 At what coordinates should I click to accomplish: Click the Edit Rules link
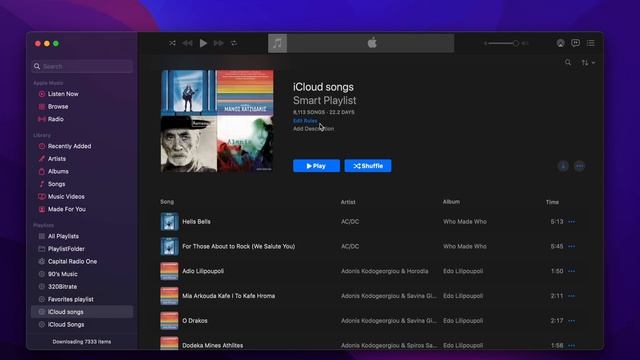pyautogui.click(x=305, y=121)
